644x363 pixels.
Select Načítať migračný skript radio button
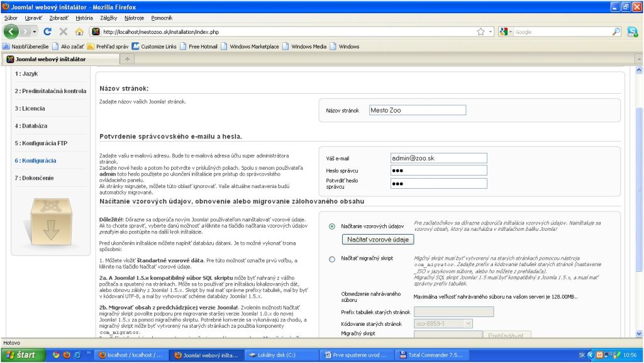332,259
